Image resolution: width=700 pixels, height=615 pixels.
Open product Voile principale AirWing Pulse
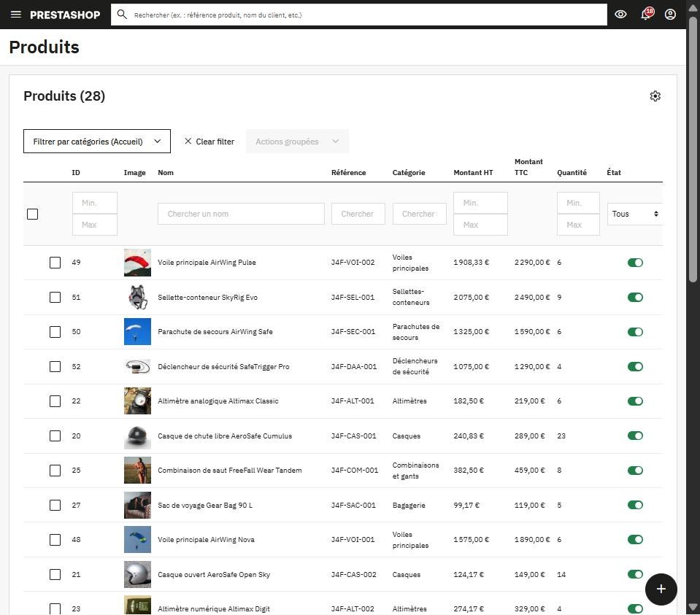pos(207,263)
